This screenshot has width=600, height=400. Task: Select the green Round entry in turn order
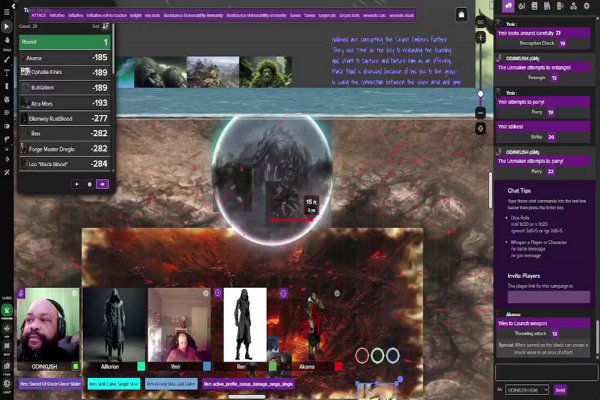[65, 42]
